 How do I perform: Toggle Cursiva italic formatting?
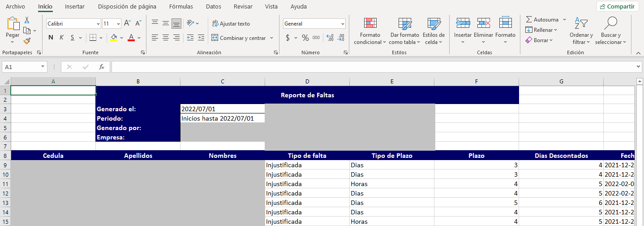coord(61,38)
